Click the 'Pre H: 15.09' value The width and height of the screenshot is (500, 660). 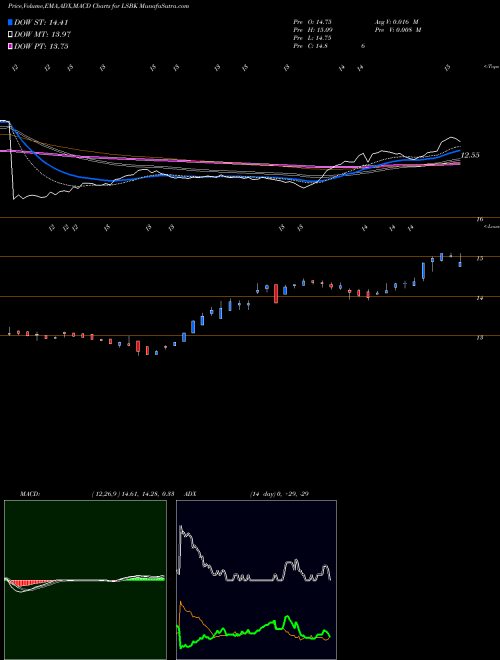click(314, 30)
